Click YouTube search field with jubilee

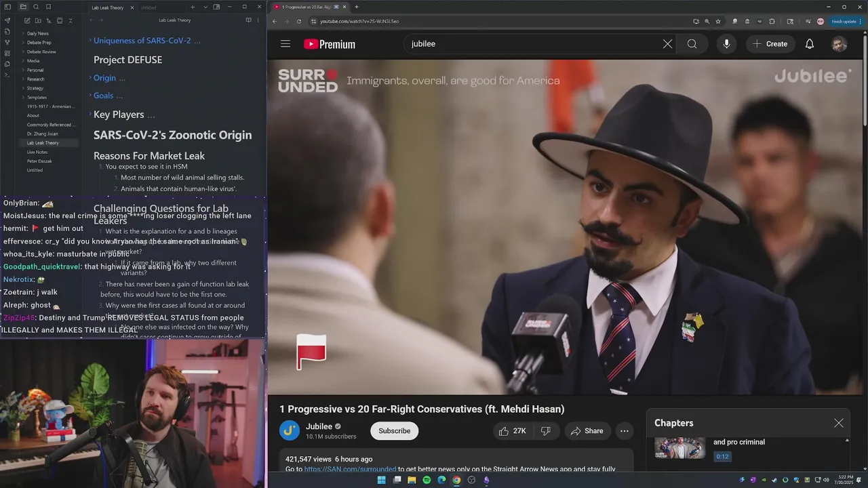click(x=532, y=44)
